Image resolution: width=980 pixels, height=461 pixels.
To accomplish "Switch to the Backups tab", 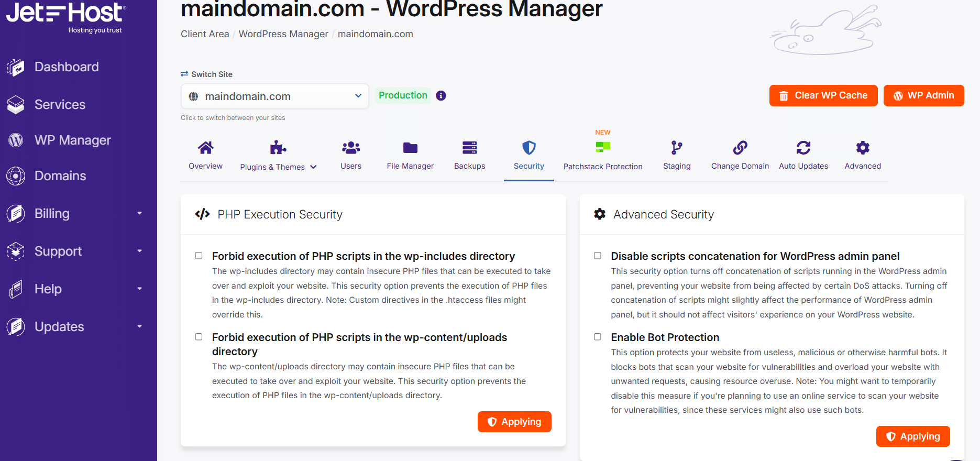I will 470,156.
